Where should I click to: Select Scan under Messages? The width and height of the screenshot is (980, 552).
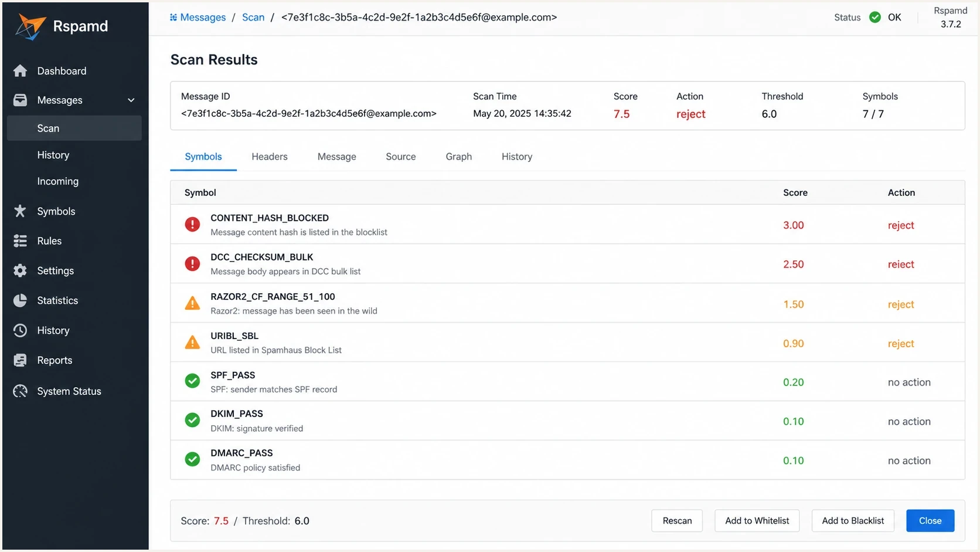74,128
